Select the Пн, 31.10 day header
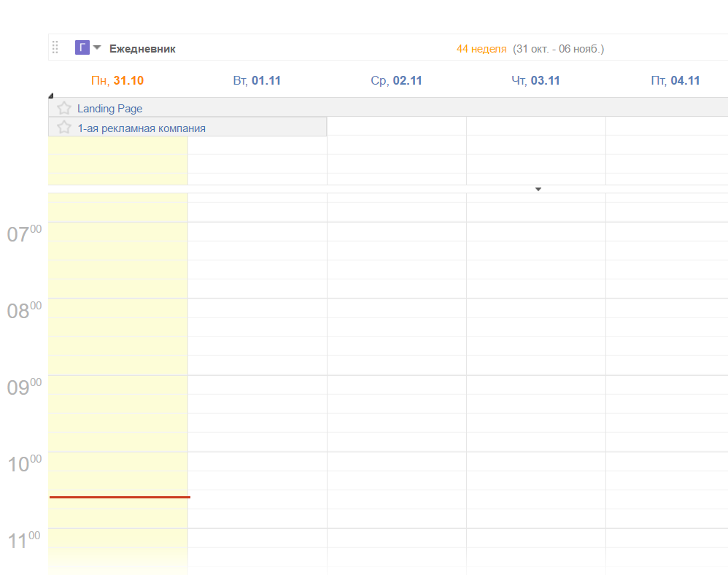728x575 pixels. point(117,80)
